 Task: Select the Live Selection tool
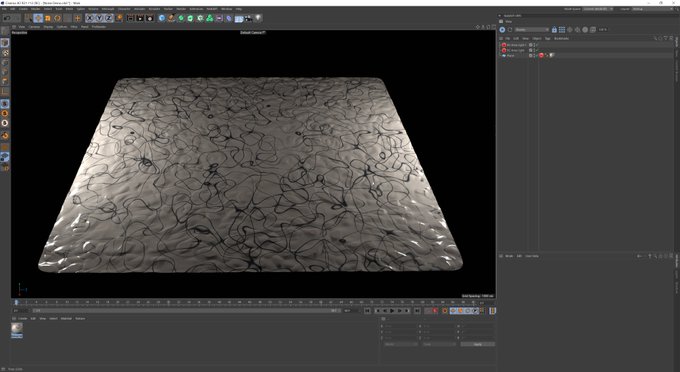(x=28, y=18)
